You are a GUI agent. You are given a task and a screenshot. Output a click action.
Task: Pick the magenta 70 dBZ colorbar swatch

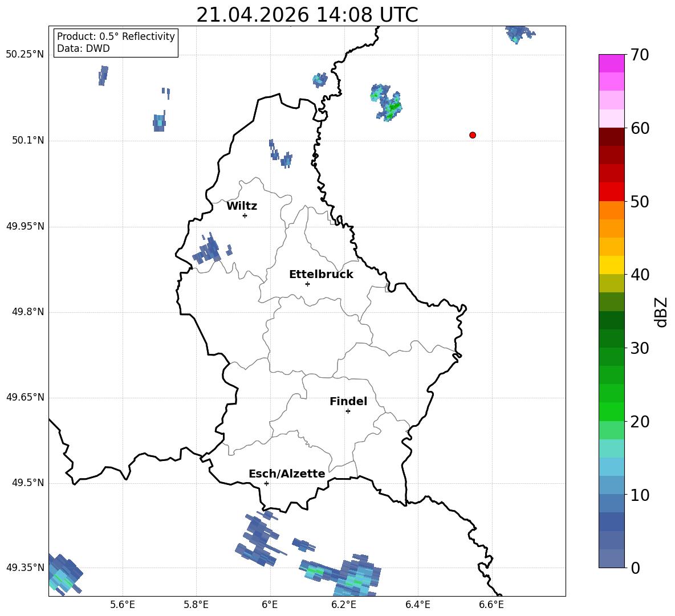coord(611,63)
